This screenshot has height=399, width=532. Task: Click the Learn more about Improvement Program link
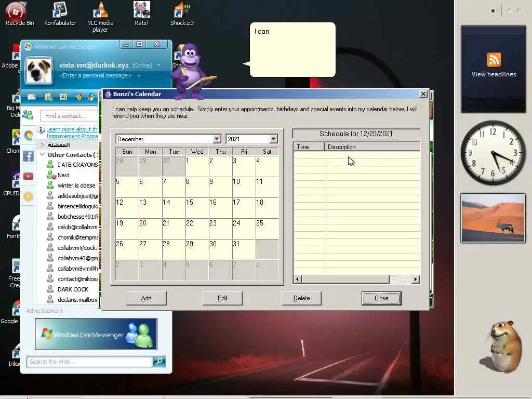(x=72, y=132)
